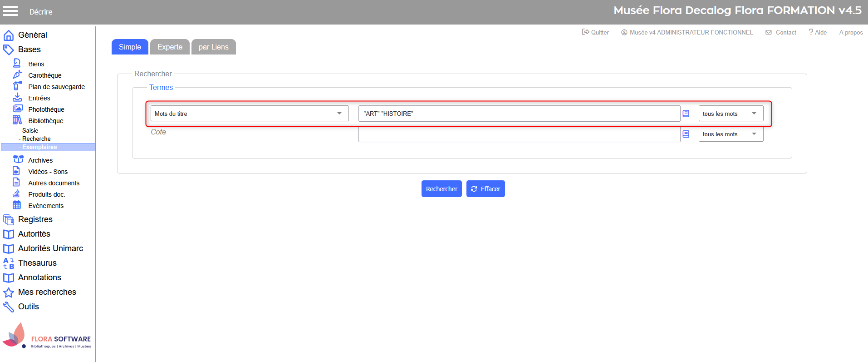Open index list icon beside Cote field
The height and width of the screenshot is (362, 868).
[x=686, y=134]
